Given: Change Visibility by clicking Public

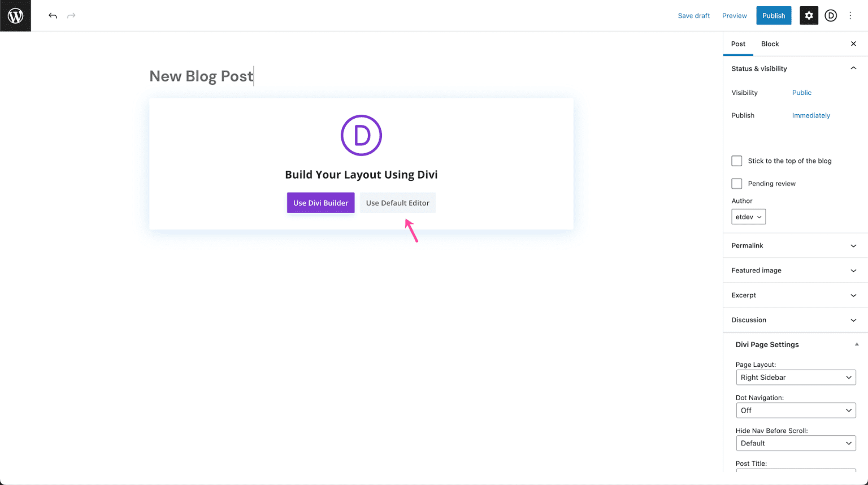Looking at the screenshot, I should click(x=802, y=92).
